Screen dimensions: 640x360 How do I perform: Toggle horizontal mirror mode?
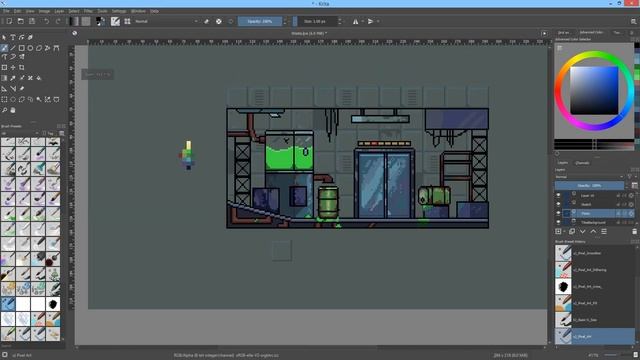tap(356, 21)
